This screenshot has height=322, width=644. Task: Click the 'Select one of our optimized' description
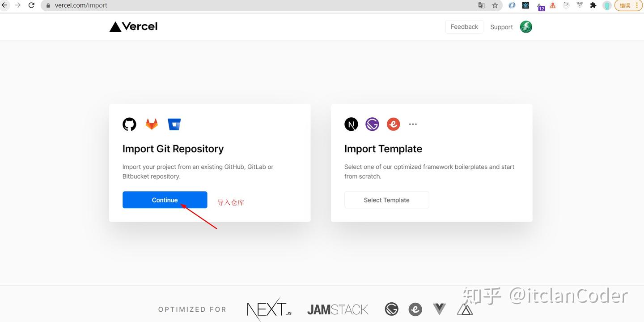(429, 172)
